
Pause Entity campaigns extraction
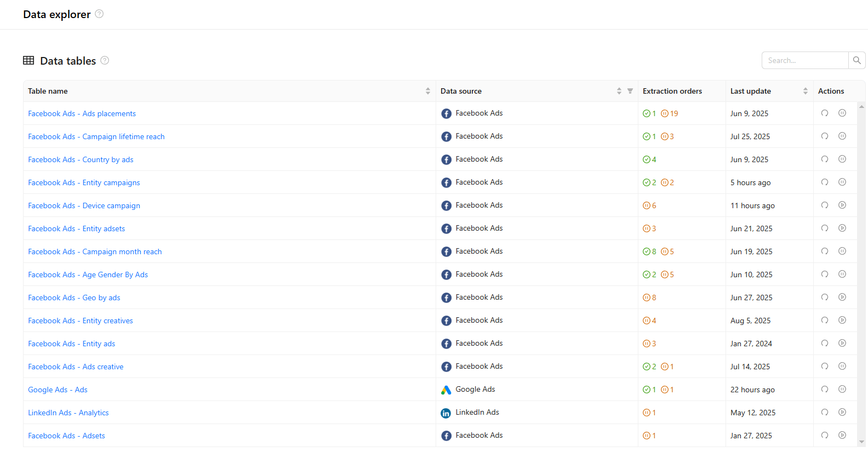[x=842, y=182]
